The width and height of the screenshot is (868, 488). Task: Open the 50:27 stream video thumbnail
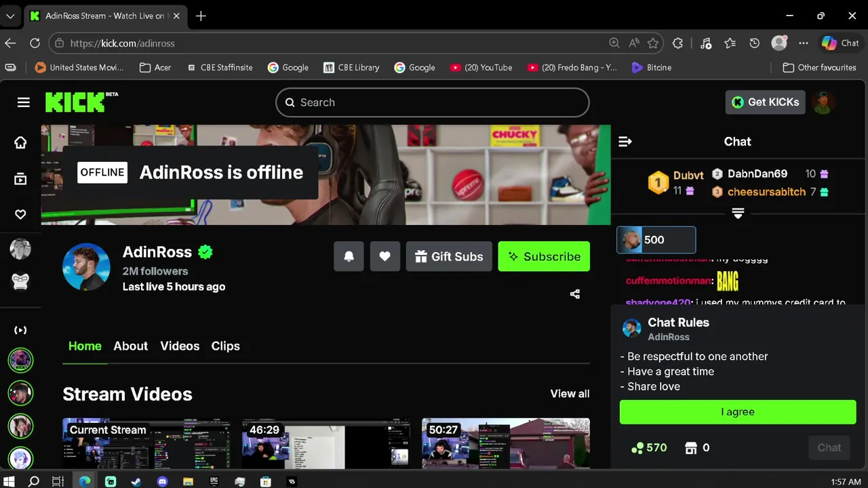[x=506, y=443]
